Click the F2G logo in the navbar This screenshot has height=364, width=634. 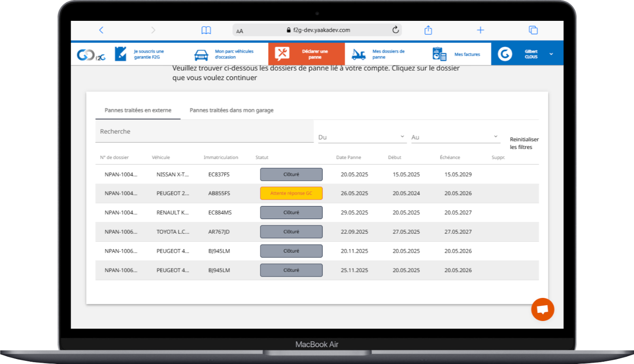pos(91,54)
